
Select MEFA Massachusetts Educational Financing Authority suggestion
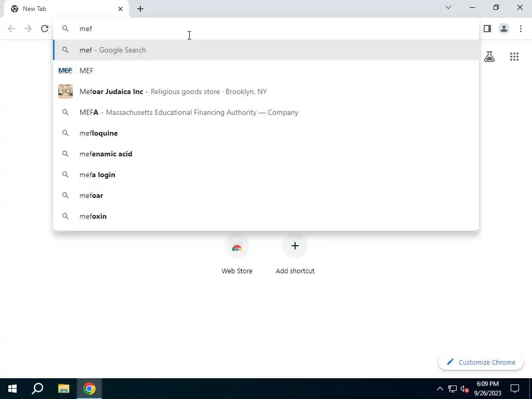coord(266,112)
